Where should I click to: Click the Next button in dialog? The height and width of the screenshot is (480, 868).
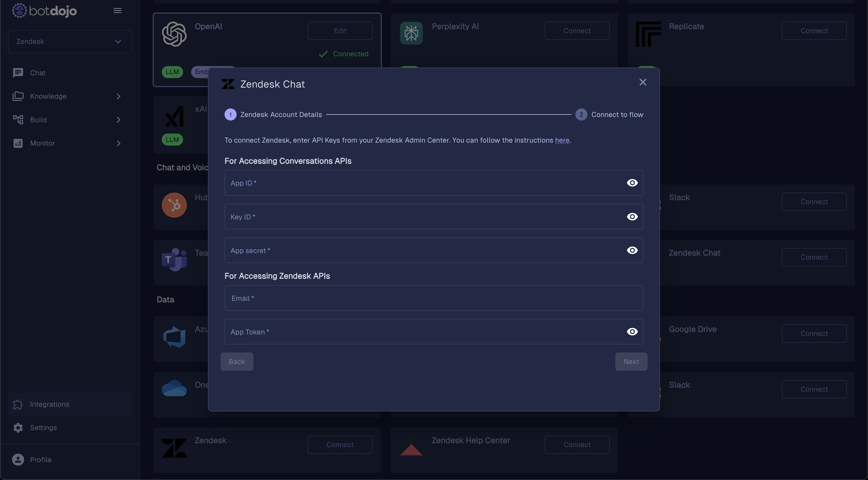click(x=631, y=362)
